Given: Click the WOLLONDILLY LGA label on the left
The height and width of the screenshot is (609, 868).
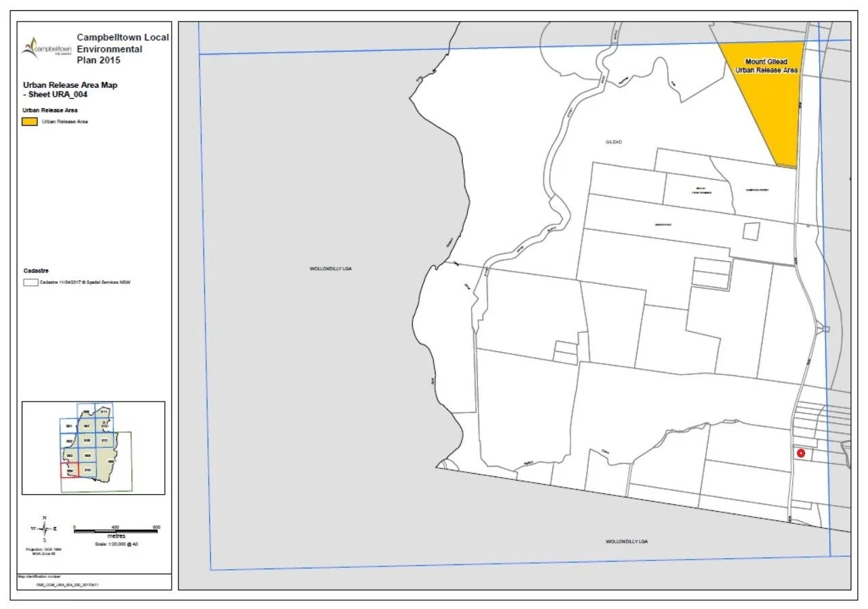Looking at the screenshot, I should tap(331, 269).
